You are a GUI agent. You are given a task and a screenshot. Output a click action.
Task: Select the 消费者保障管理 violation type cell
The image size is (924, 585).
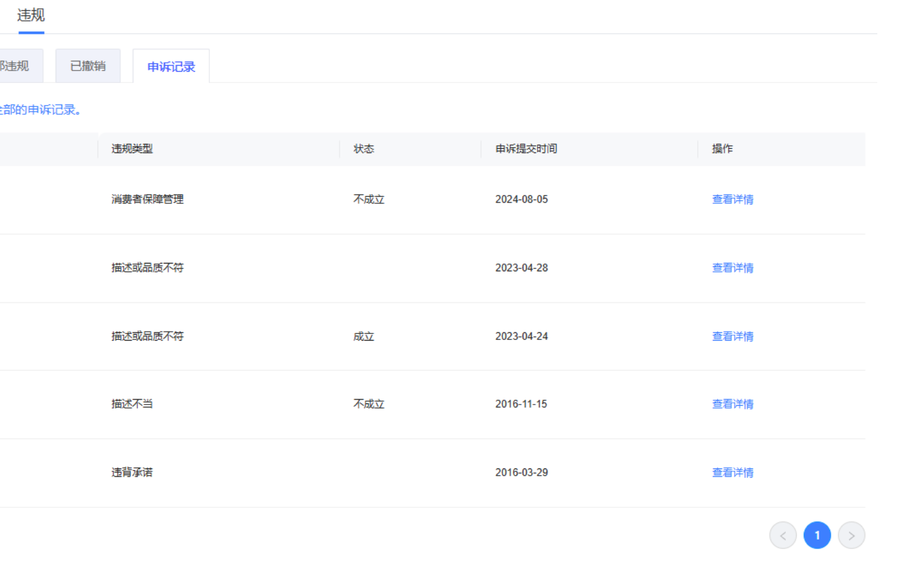(x=147, y=200)
